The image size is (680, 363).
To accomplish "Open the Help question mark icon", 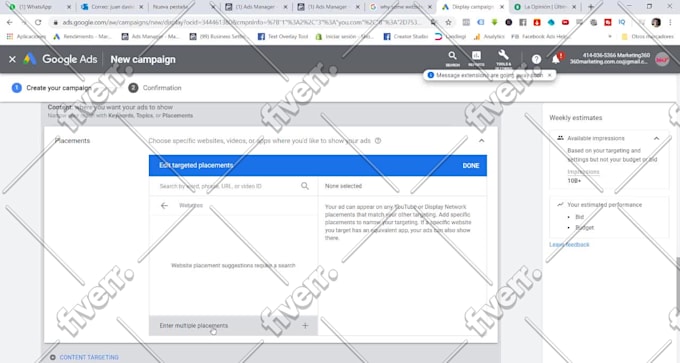I will (x=536, y=59).
